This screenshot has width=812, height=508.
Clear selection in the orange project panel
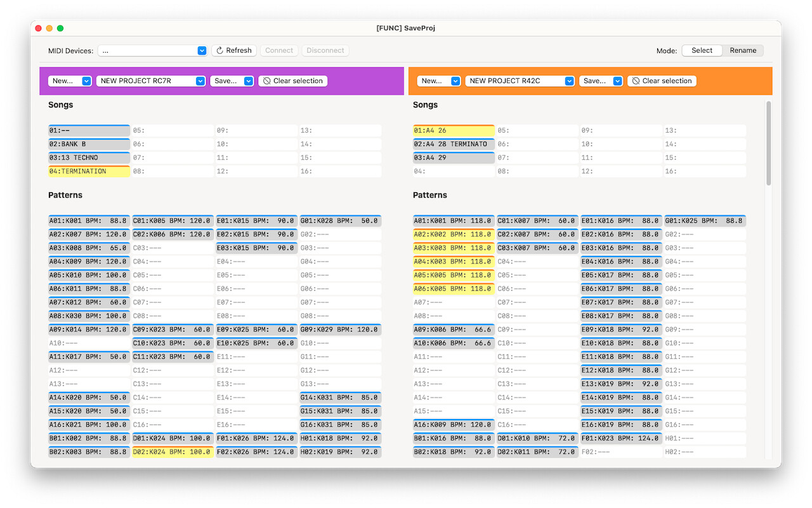(x=662, y=81)
